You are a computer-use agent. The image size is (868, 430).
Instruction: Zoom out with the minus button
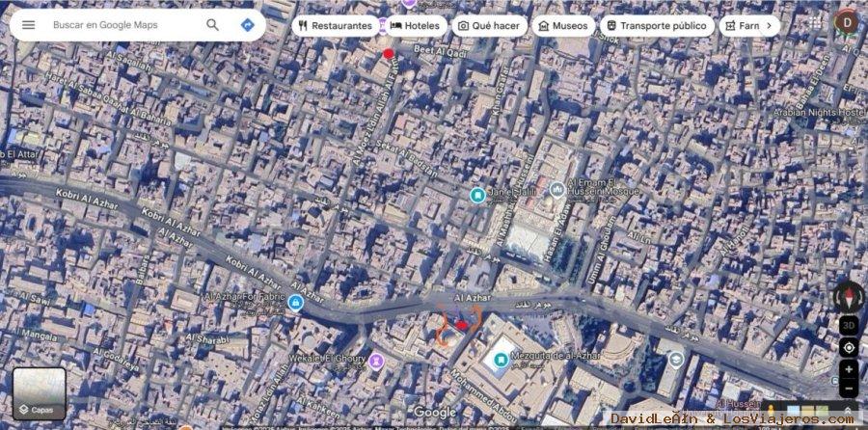[x=849, y=389]
